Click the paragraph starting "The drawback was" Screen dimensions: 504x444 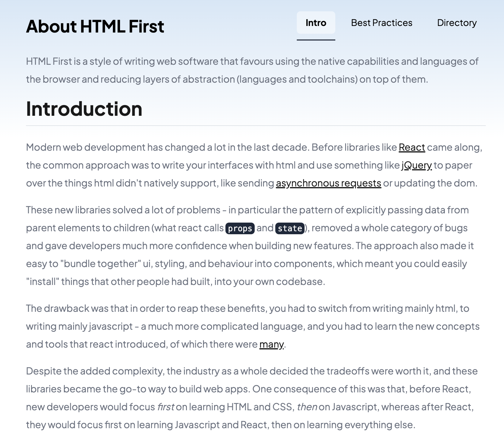[x=209, y=326]
